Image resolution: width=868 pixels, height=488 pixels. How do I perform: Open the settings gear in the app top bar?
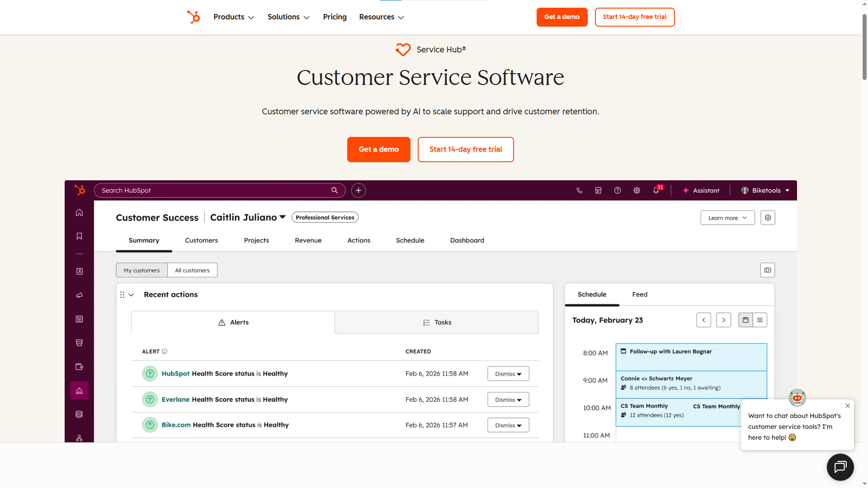[x=637, y=191]
